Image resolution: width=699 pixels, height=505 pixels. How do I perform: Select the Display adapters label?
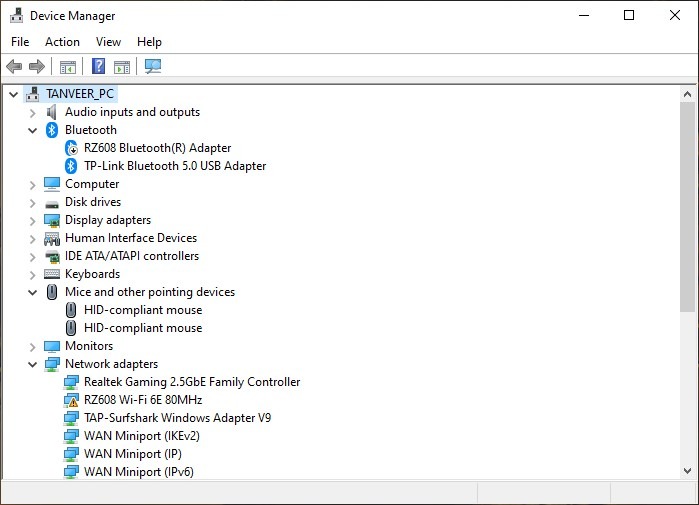coord(108,220)
